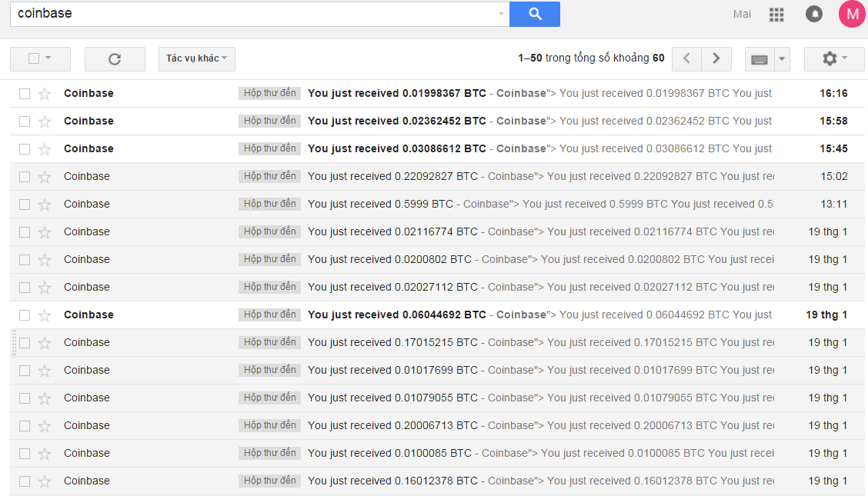Image resolution: width=868 pixels, height=496 pixels.
Task: Tick the checkbox for the 15:58 email
Action: coord(25,122)
